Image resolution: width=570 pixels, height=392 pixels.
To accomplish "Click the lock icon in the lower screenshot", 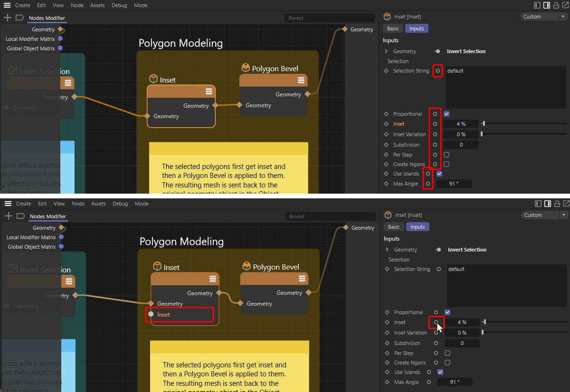I will tap(557, 204).
